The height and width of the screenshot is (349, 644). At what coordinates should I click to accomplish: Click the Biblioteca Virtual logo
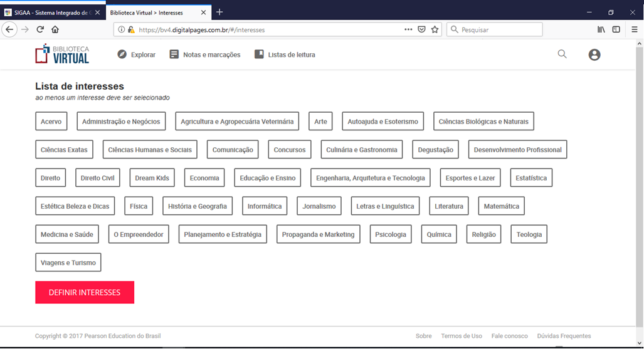62,55
